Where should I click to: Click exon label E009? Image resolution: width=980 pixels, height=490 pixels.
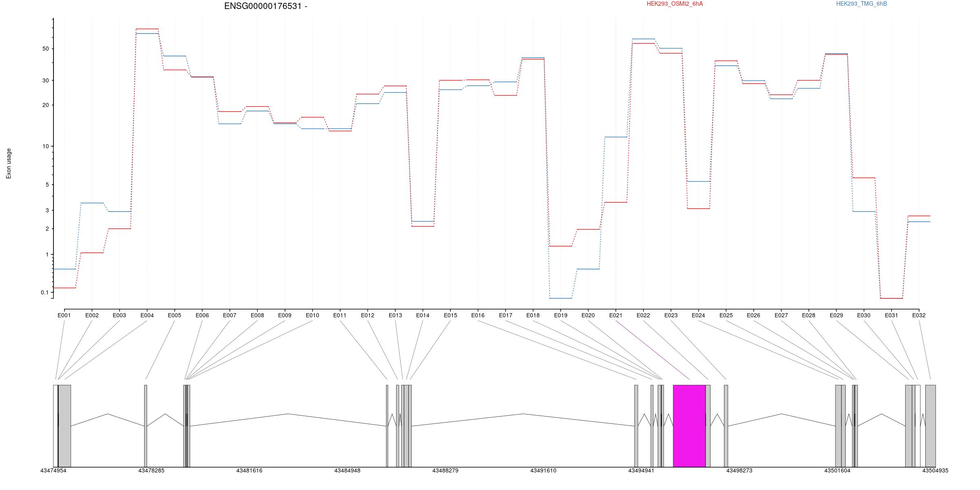point(285,315)
